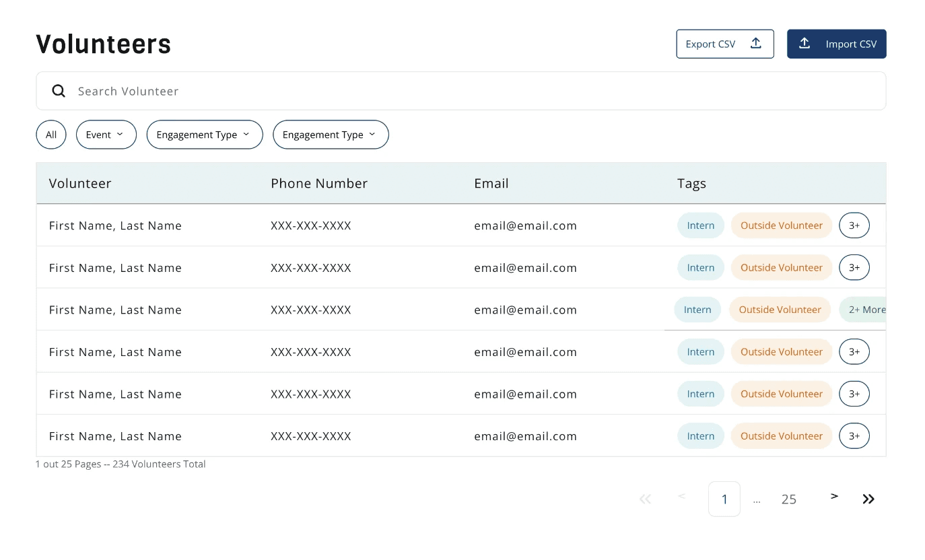Click the Email column header
The width and height of the screenshot is (925, 560).
pyautogui.click(x=491, y=183)
